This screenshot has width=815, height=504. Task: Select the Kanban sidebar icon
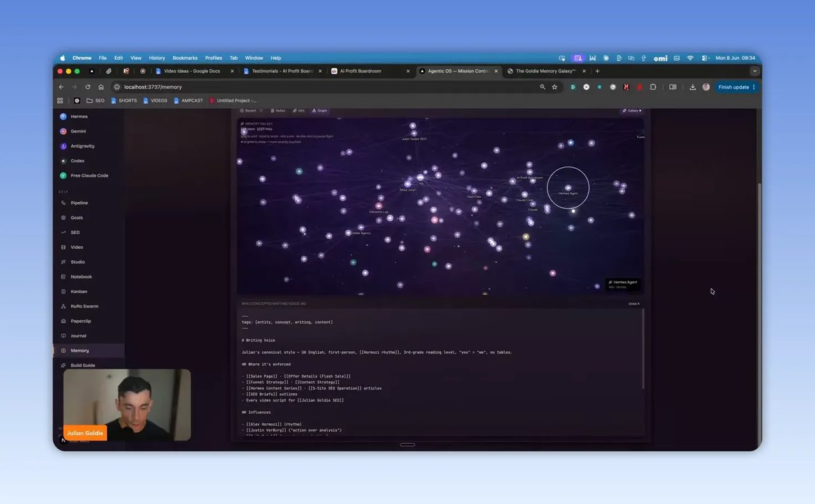tap(63, 291)
